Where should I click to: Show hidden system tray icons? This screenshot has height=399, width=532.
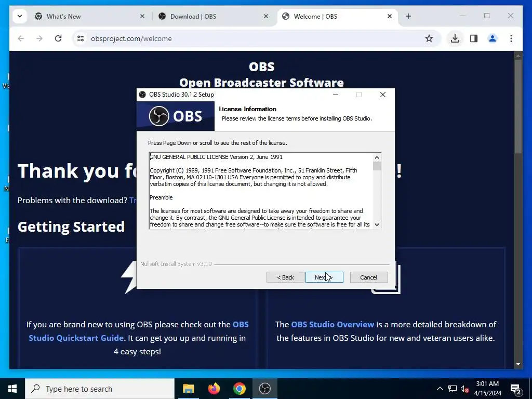coord(440,389)
